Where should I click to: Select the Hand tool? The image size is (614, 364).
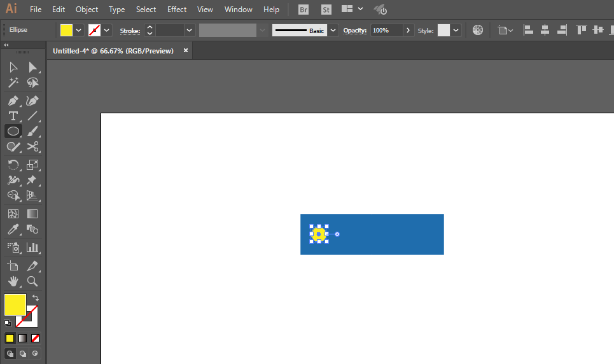point(13,281)
